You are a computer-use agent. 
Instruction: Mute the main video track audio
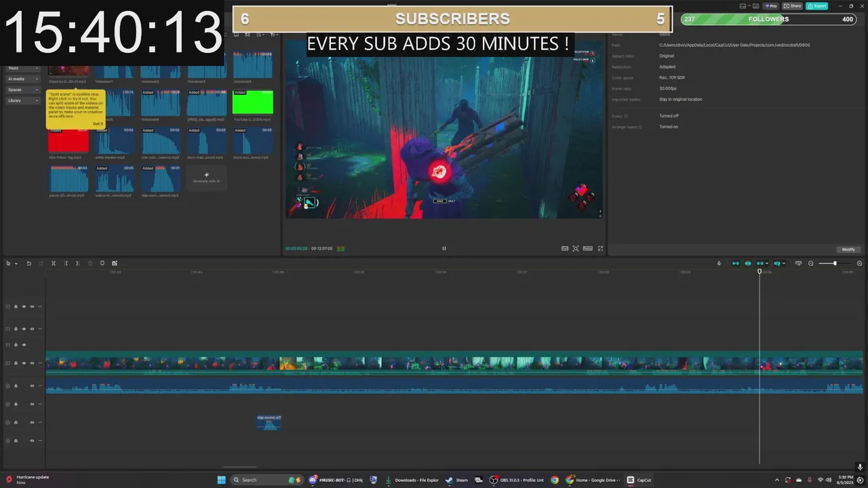pyautogui.click(x=32, y=363)
